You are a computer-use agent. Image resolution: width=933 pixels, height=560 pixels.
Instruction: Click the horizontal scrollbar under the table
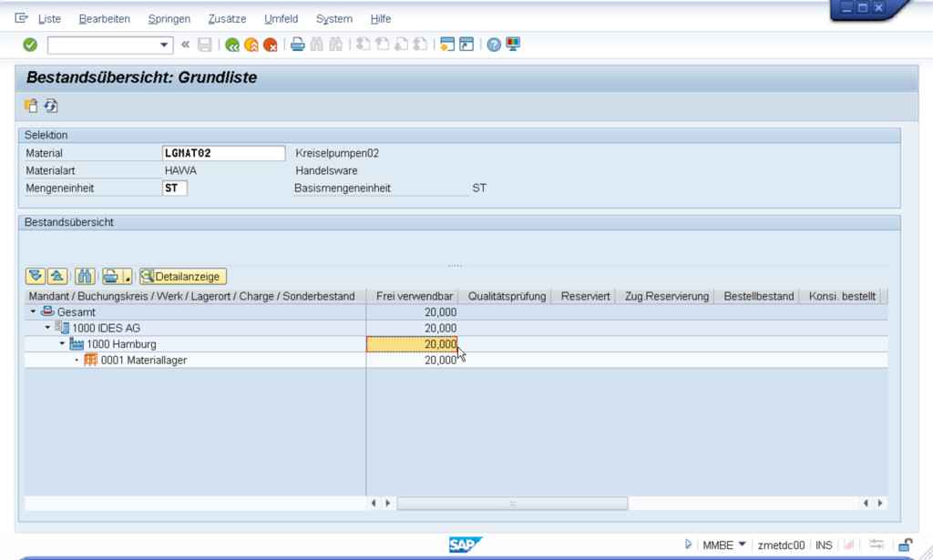point(512,503)
